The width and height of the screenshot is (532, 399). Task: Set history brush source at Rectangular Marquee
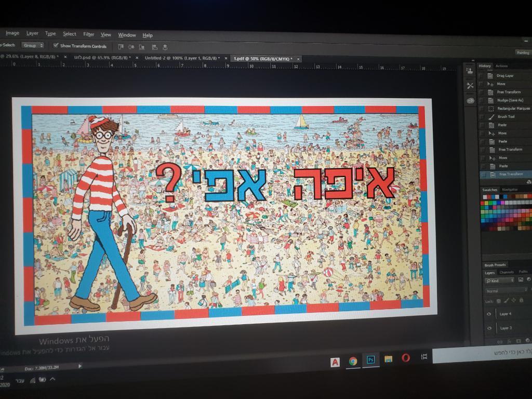(x=481, y=109)
